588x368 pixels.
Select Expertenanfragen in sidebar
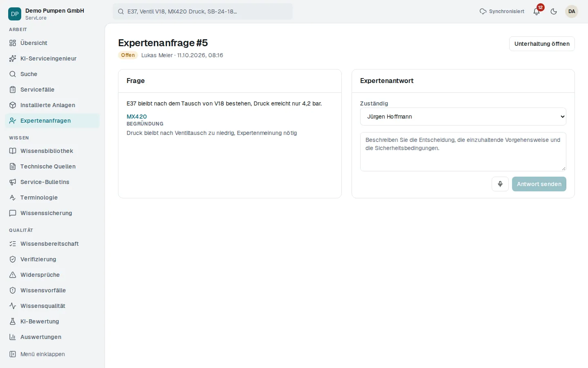[52, 121]
